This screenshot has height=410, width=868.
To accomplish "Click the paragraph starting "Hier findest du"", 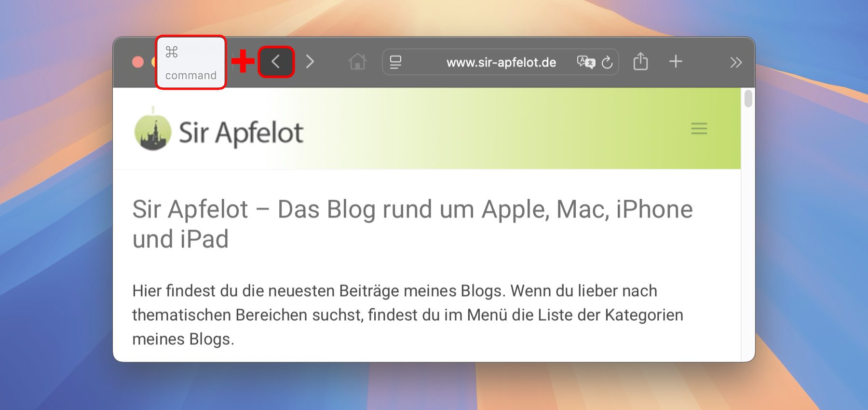I will tap(407, 314).
